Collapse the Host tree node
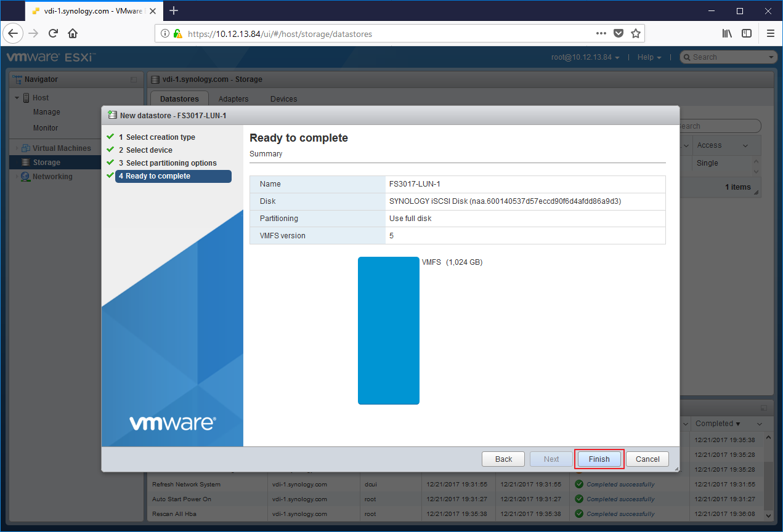 [17, 98]
